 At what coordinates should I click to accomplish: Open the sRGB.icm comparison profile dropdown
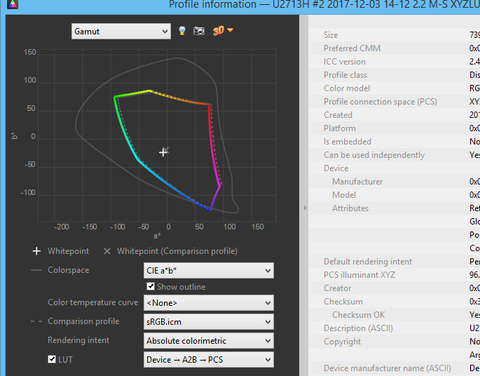pyautogui.click(x=209, y=322)
